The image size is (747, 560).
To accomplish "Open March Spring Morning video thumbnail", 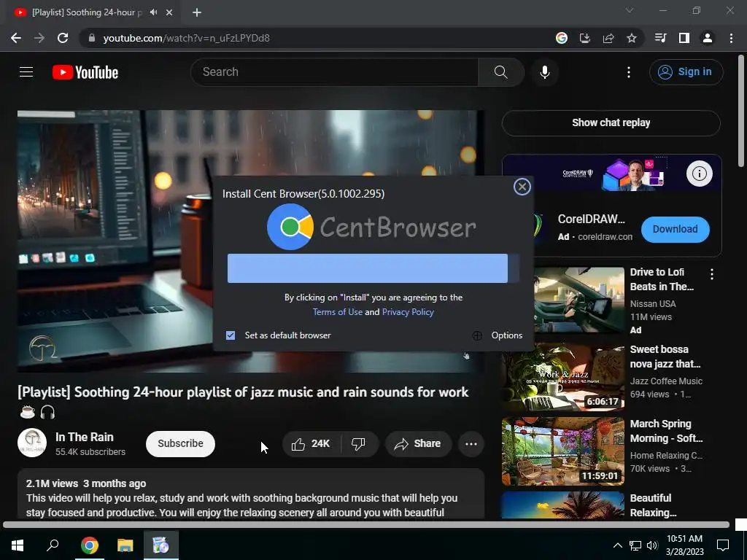I will (x=562, y=451).
